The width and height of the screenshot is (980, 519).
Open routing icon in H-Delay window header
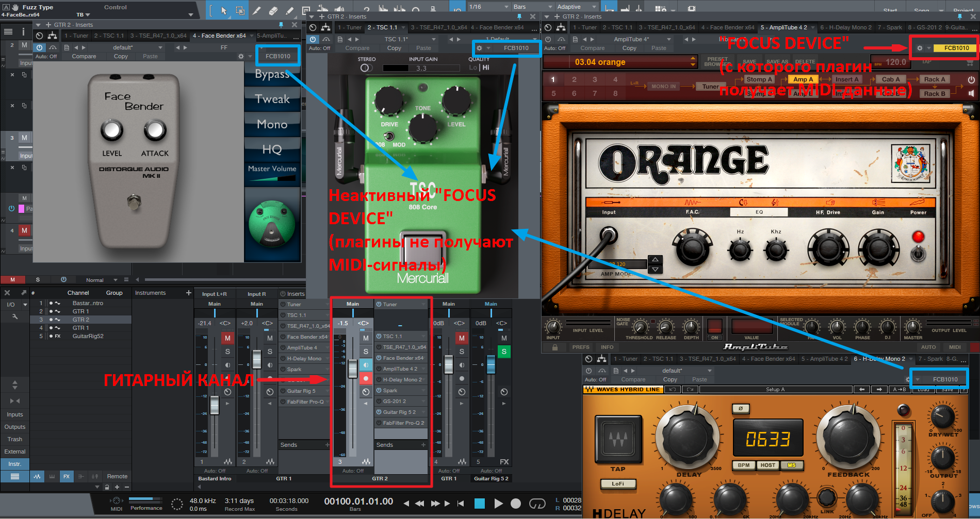point(601,359)
